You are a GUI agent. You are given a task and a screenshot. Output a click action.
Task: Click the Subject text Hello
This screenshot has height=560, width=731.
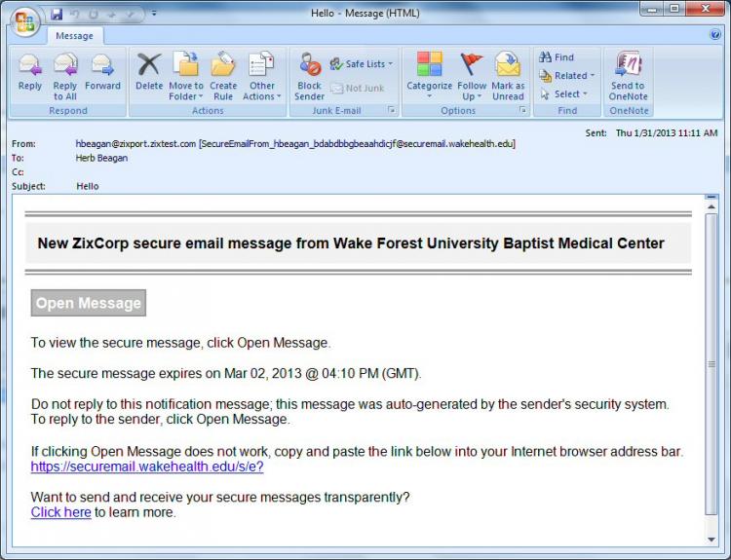[x=88, y=186]
